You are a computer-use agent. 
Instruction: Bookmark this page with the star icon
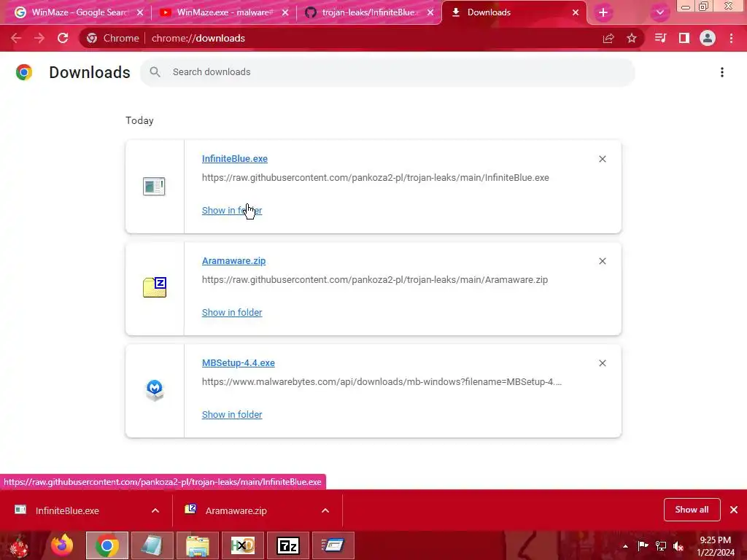[632, 38]
